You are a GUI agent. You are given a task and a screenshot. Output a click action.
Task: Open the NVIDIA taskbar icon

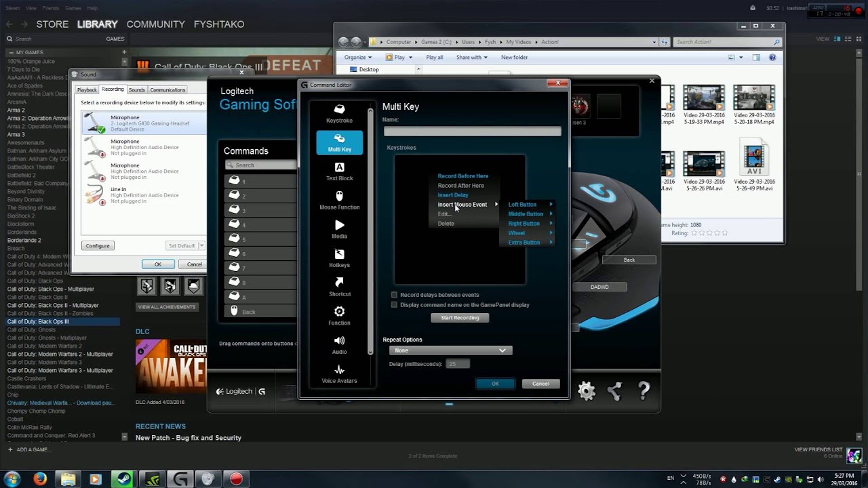point(152,479)
